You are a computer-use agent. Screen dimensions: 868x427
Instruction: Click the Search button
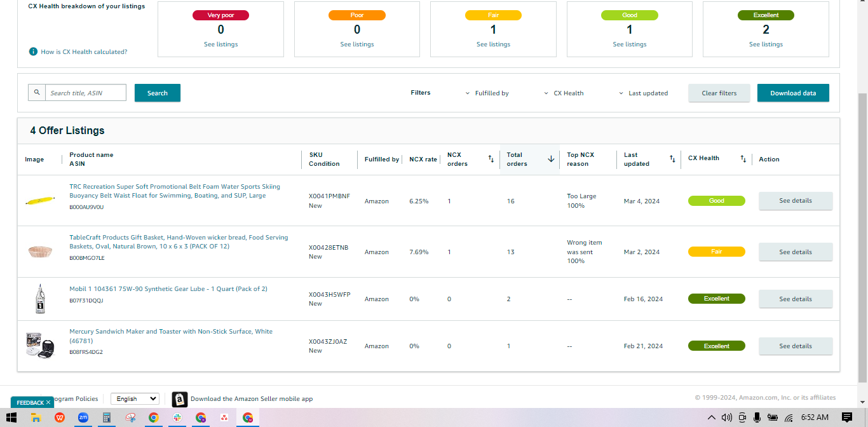click(x=158, y=93)
